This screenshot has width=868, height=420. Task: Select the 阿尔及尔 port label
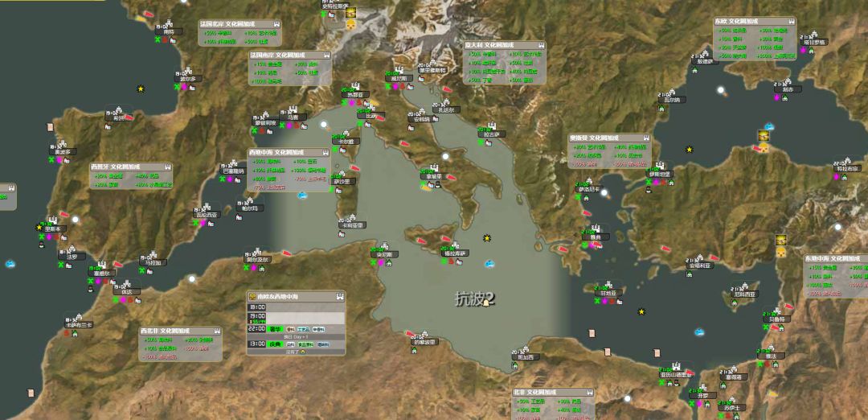tap(257, 259)
